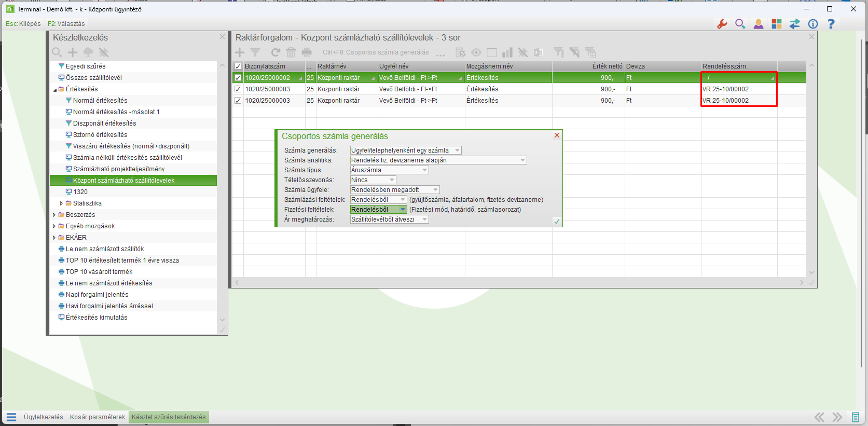Open the bar chart icon
The image size is (868, 426).
(507, 52)
